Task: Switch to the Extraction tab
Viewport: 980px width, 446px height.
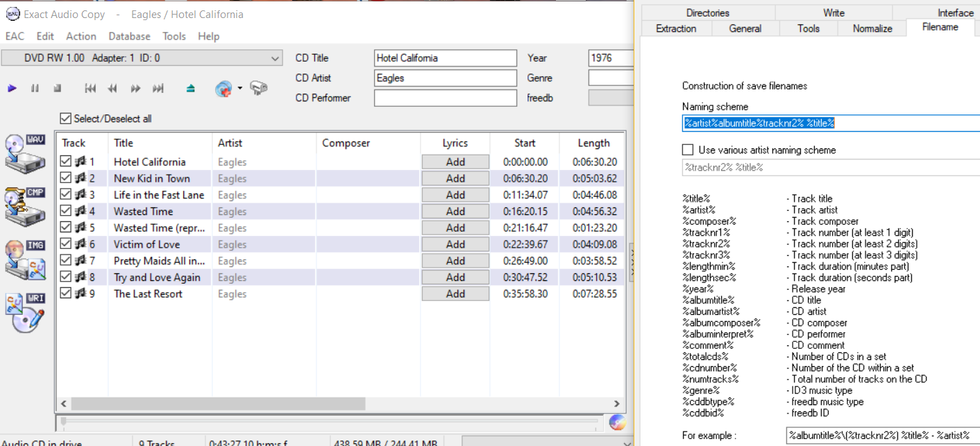Action: point(675,28)
